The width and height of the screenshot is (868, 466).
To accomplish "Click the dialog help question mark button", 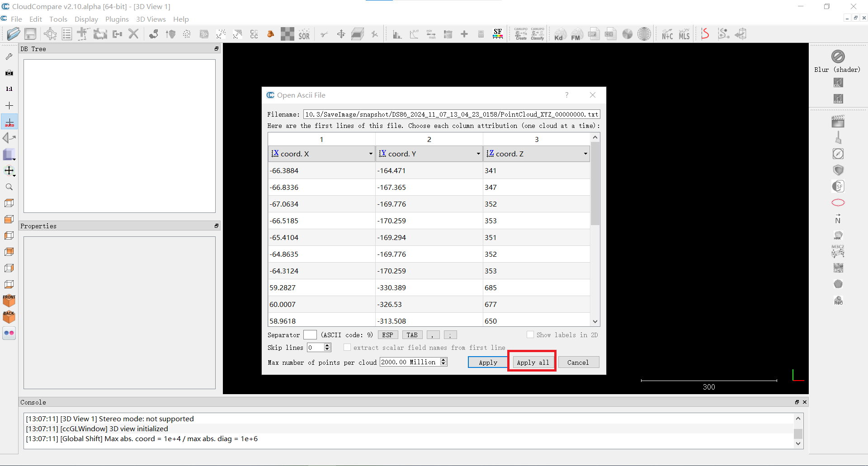I will (566, 95).
